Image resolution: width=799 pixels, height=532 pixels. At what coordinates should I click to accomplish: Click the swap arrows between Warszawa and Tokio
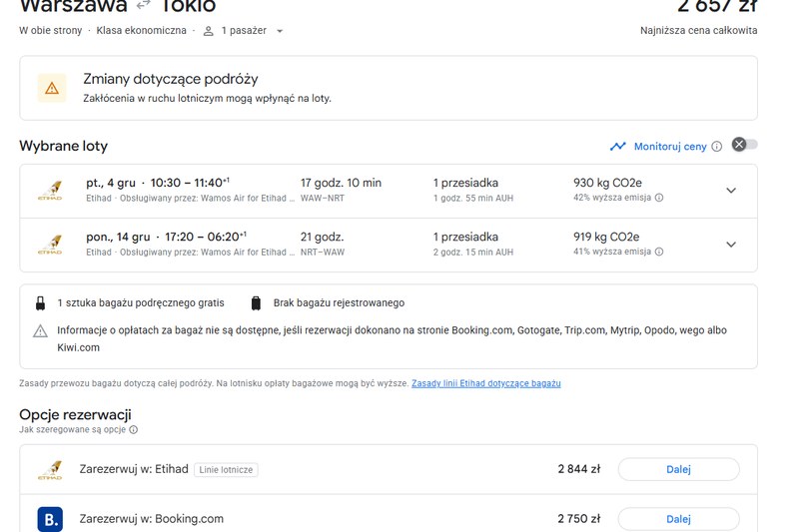[x=144, y=6]
